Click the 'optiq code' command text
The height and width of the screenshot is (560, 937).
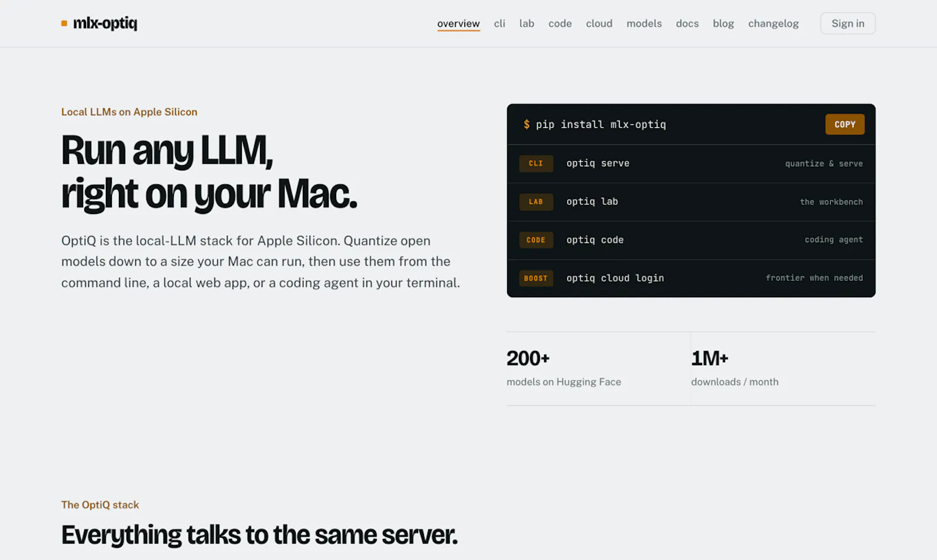tap(595, 240)
